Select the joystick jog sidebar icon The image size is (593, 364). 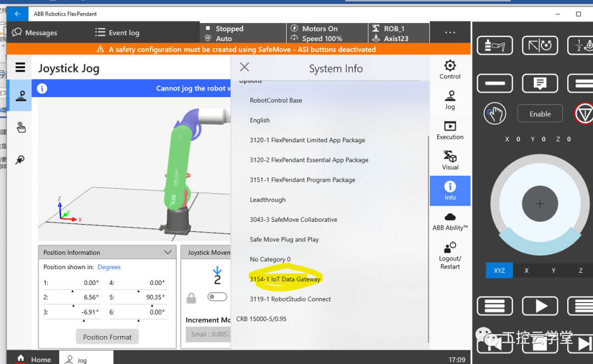coord(20,96)
